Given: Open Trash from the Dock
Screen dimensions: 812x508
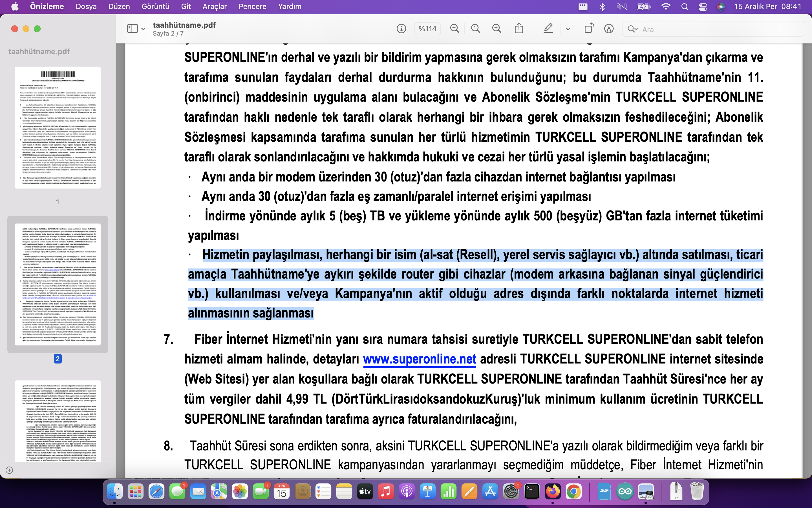Looking at the screenshot, I should click(697, 492).
